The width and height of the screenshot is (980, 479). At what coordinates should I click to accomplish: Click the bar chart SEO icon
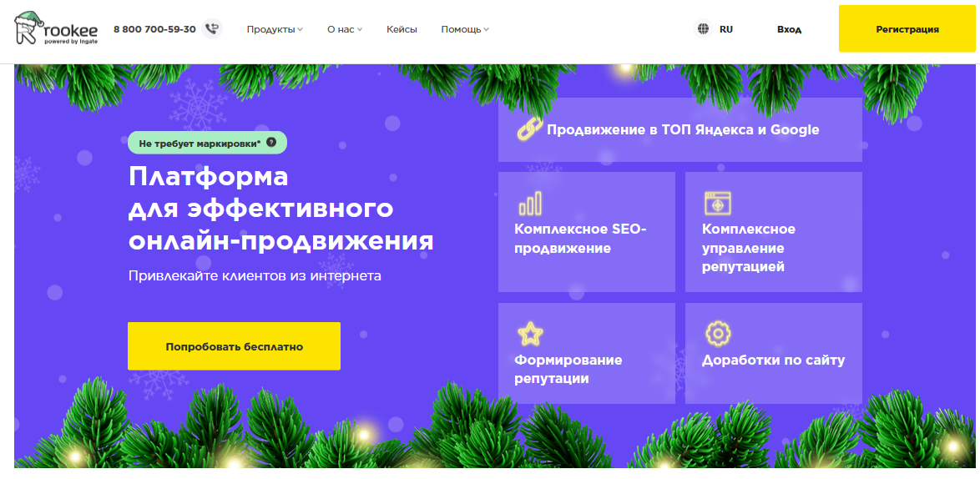tap(530, 203)
